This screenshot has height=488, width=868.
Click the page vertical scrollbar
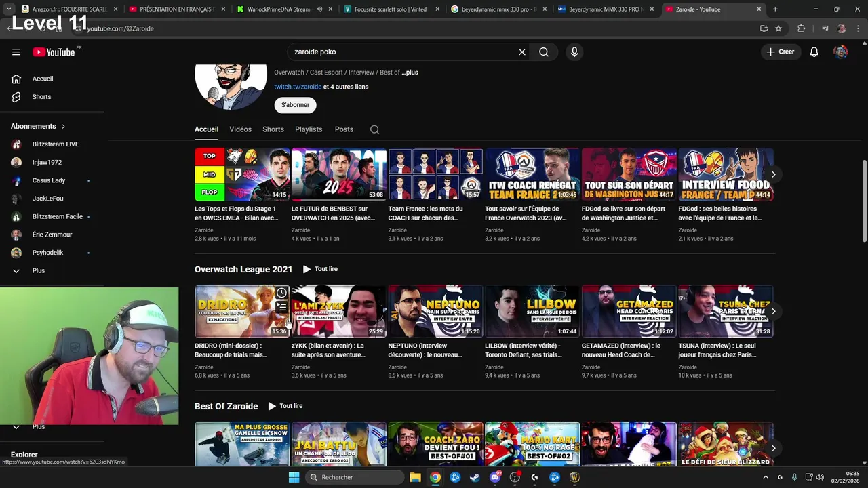[864, 201]
